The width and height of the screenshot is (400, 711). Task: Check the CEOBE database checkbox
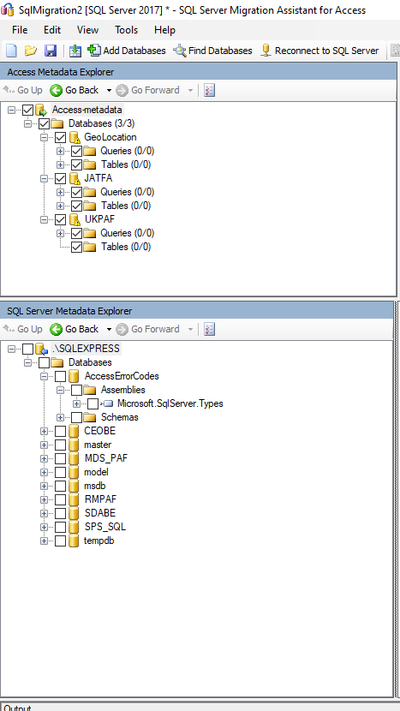point(60,431)
